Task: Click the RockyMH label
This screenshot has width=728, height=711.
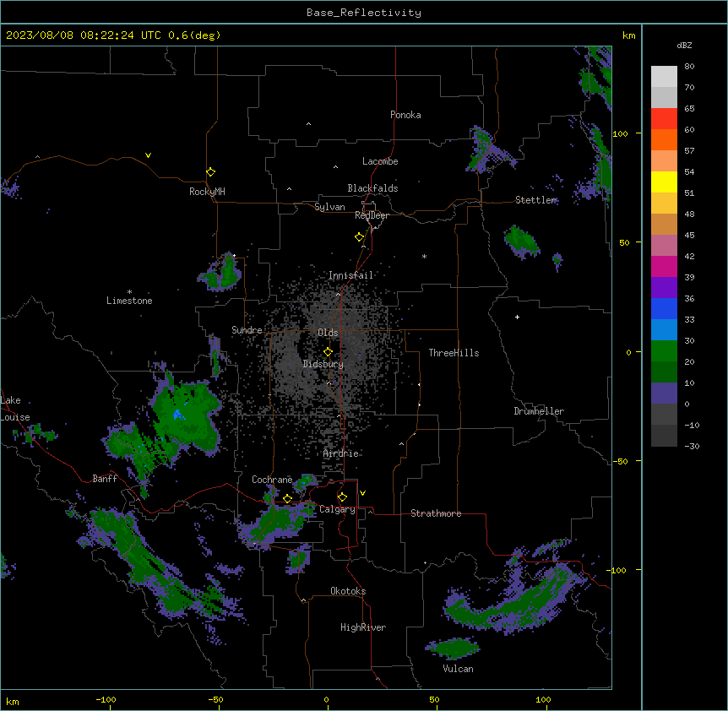Action: click(207, 192)
